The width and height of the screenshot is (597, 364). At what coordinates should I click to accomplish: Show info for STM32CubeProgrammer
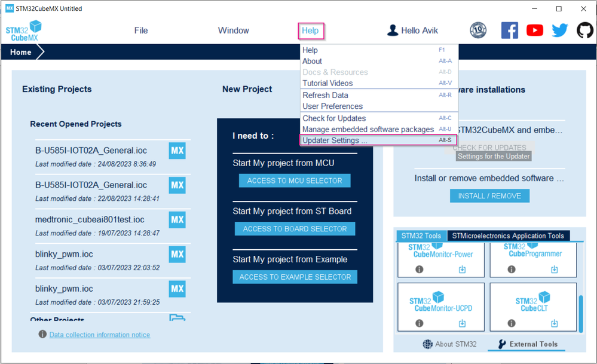(x=512, y=269)
